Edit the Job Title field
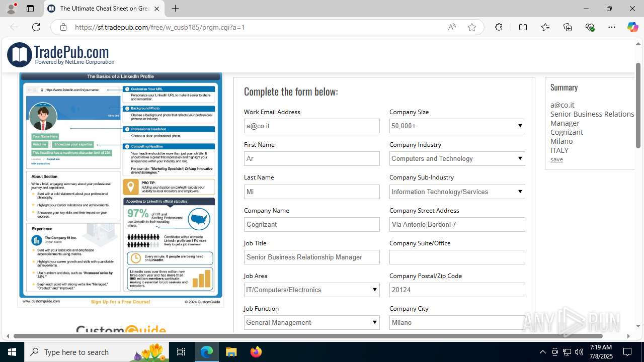This screenshot has height=362, width=644. (x=311, y=257)
